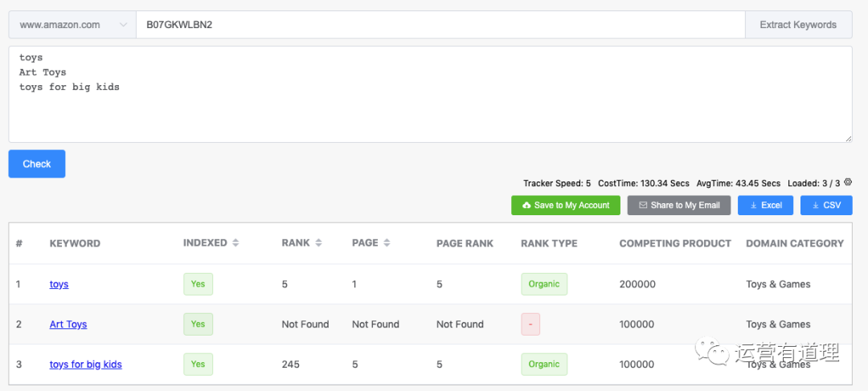Click the Organic badge in toys row
This screenshot has width=868, height=391.
(544, 284)
